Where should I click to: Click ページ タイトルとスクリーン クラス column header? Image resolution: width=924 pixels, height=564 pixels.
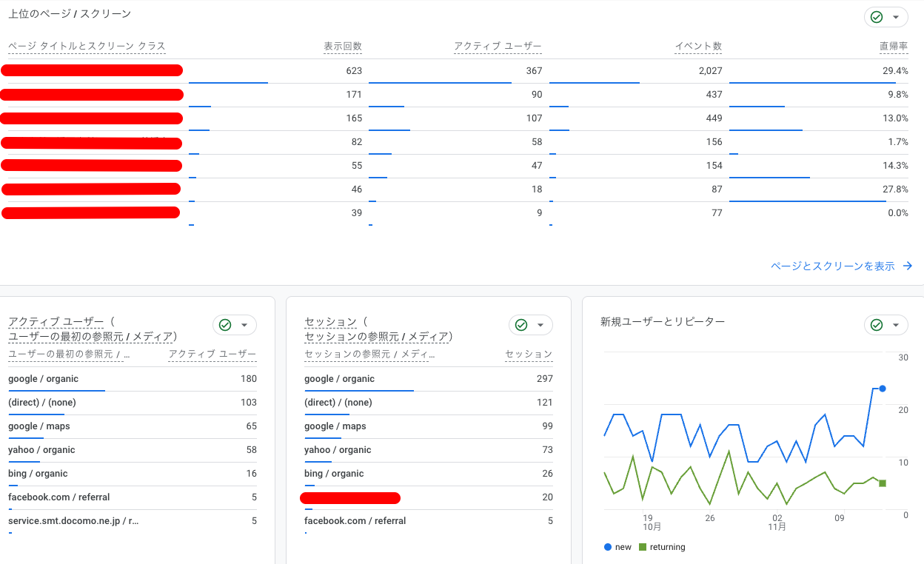(87, 46)
